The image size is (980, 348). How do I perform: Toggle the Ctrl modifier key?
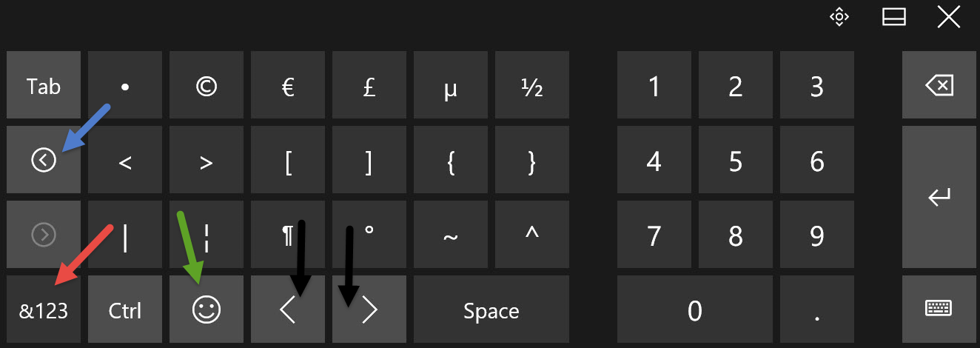tap(125, 309)
